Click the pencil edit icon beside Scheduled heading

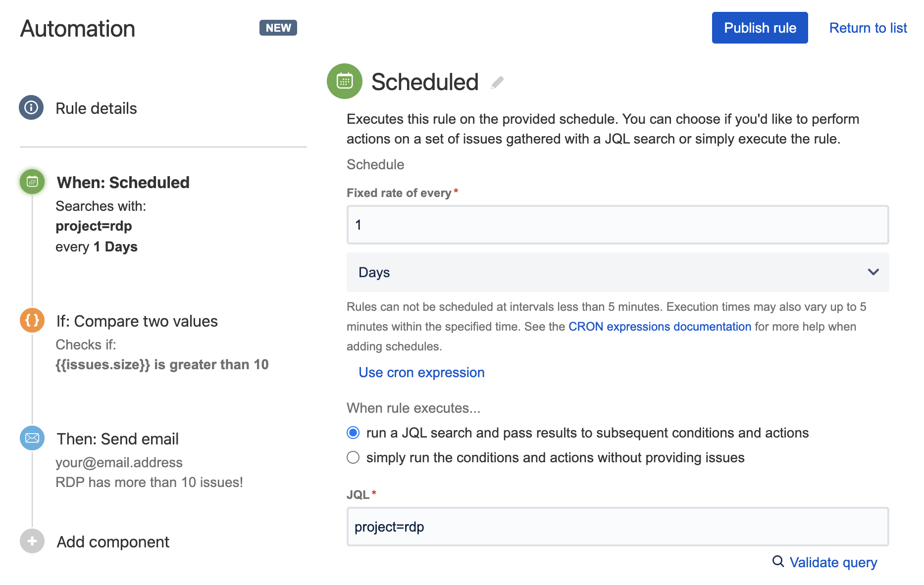497,83
